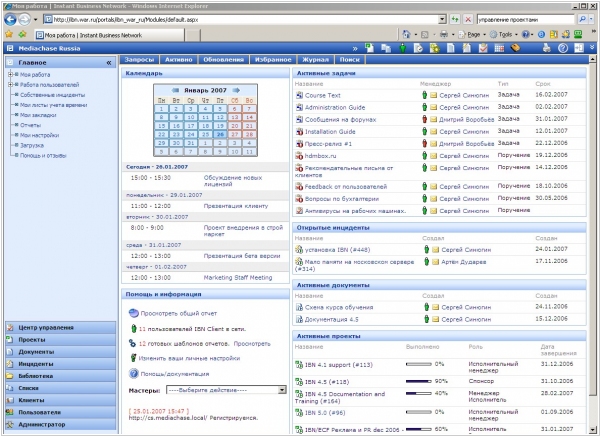Click the 90% progress bar of IBN 4.5
The width and height of the screenshot is (600, 436).
[419, 381]
